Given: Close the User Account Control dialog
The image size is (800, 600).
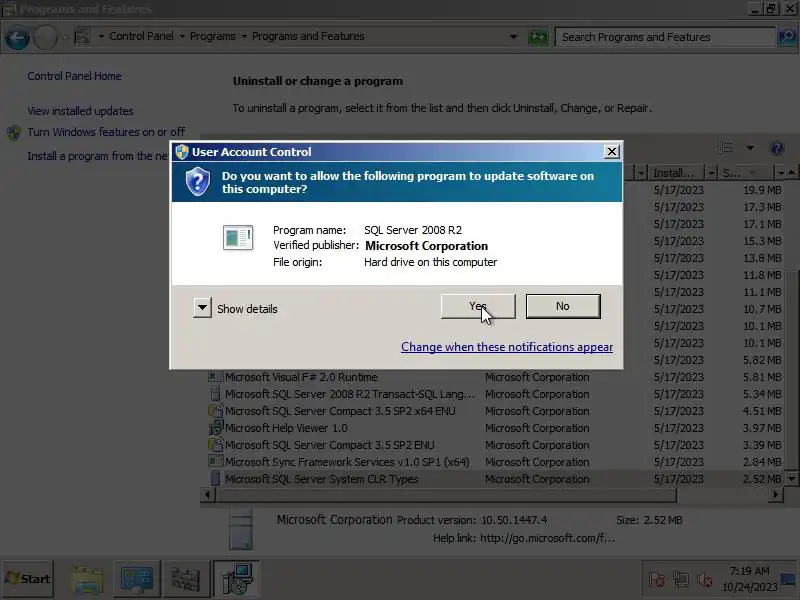Looking at the screenshot, I should (612, 152).
